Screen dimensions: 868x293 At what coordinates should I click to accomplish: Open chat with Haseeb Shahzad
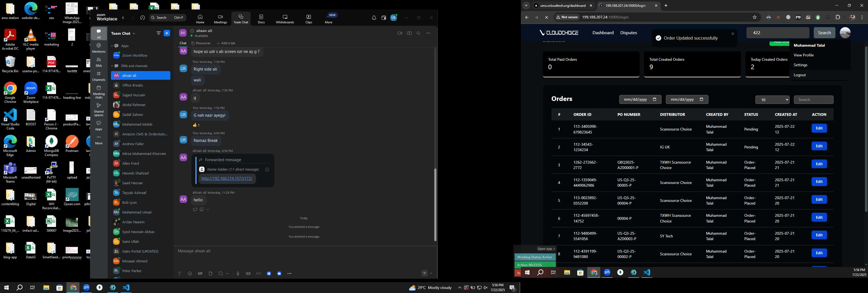tap(141, 173)
